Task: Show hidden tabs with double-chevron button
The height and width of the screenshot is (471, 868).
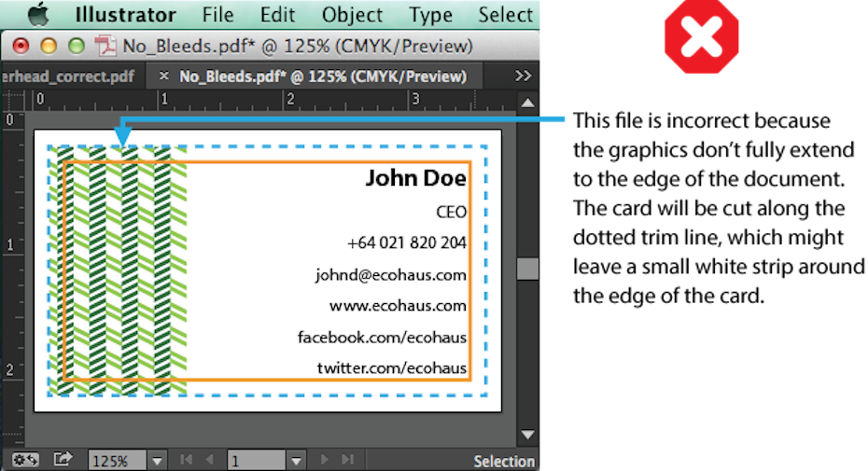Action: [523, 76]
